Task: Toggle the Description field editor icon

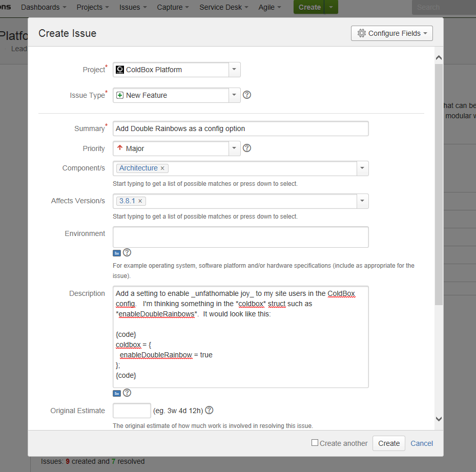Action: [x=117, y=393]
